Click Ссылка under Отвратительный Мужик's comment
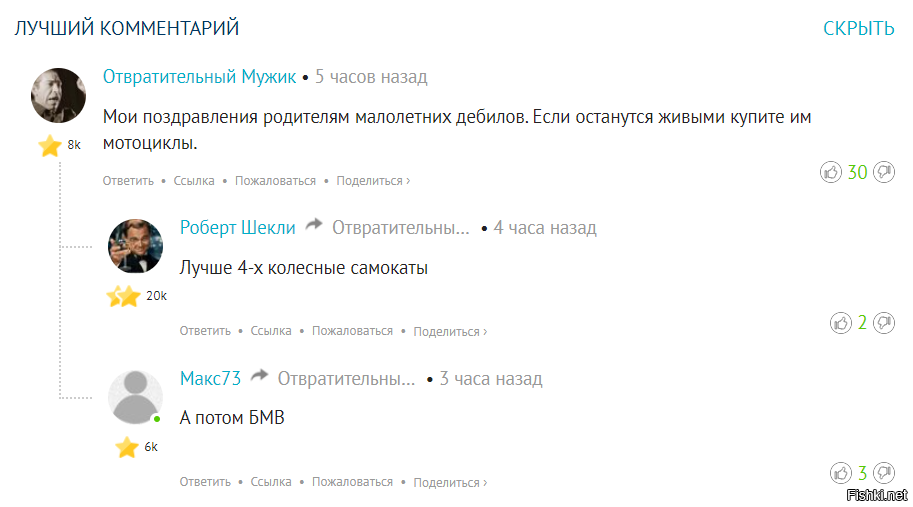 194,181
